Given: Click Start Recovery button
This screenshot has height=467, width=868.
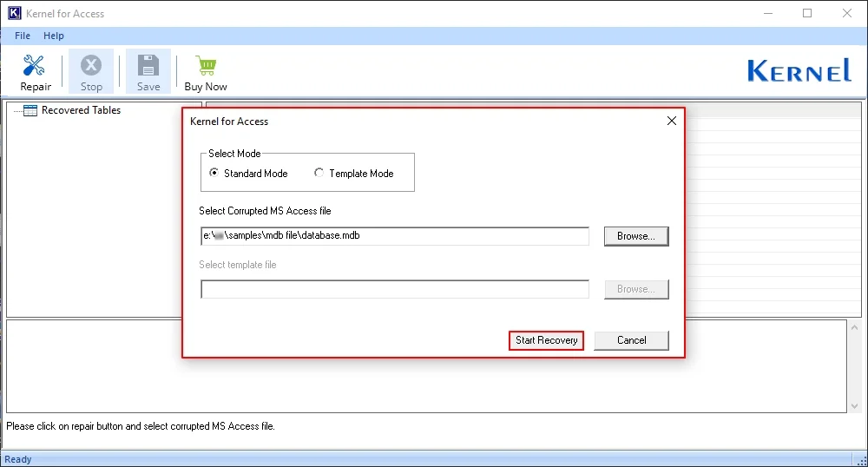Looking at the screenshot, I should click(546, 340).
